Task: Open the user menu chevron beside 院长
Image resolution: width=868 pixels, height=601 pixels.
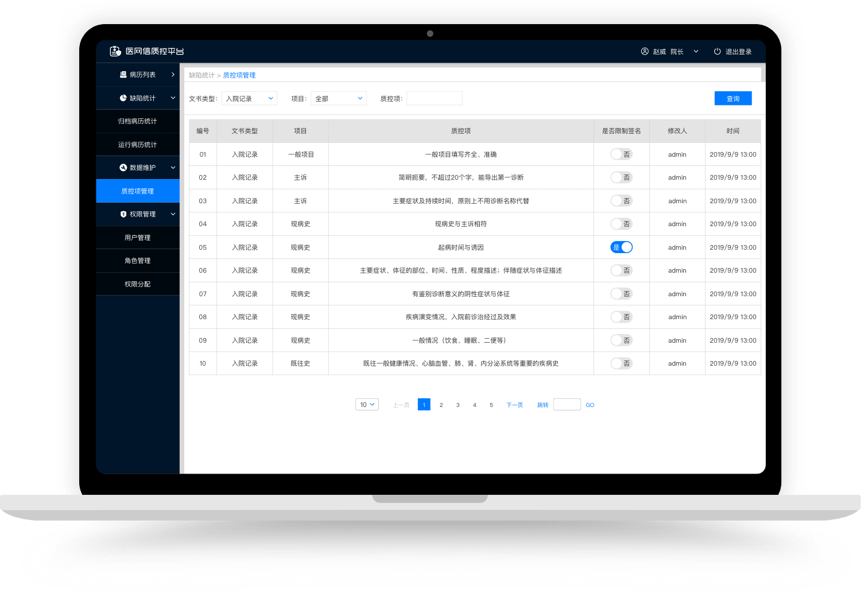Action: (696, 52)
